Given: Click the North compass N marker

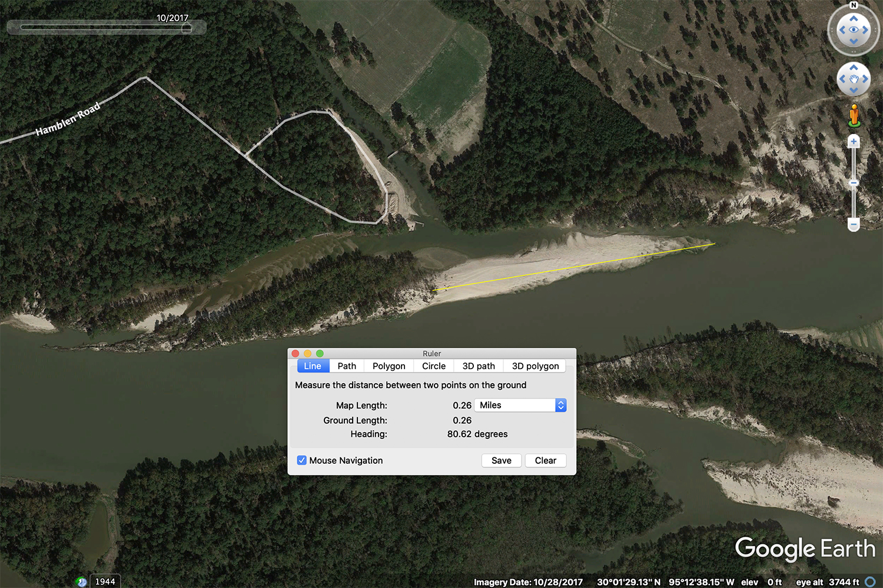Looking at the screenshot, I should (854, 5).
